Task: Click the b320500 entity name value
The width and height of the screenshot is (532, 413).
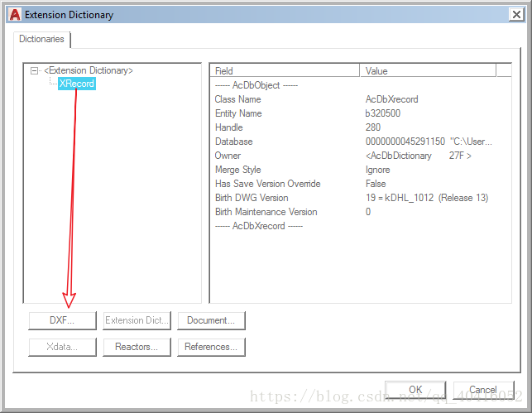Action: pos(383,113)
